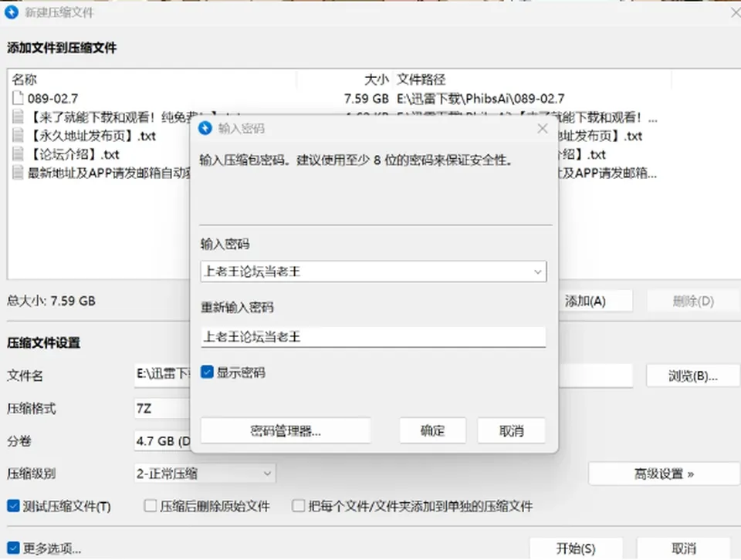Viewport: 741px width, 560px height.
Task: Open the 压缩级别 2-正常压缩 dropdown
Action: (205, 474)
